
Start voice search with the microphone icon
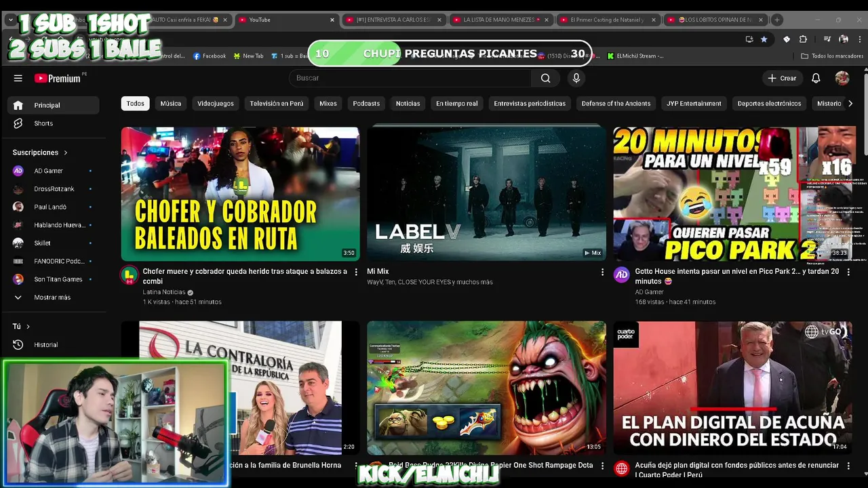[x=576, y=78]
